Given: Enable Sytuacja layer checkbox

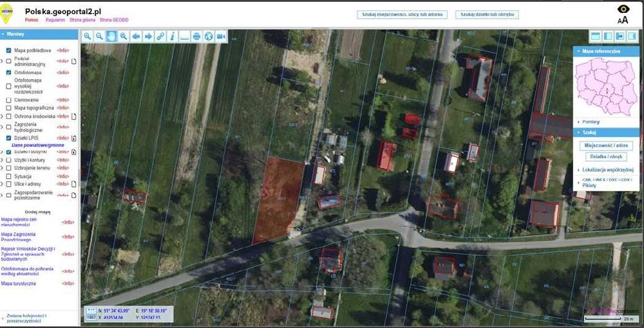Looking at the screenshot, I should point(8,176).
